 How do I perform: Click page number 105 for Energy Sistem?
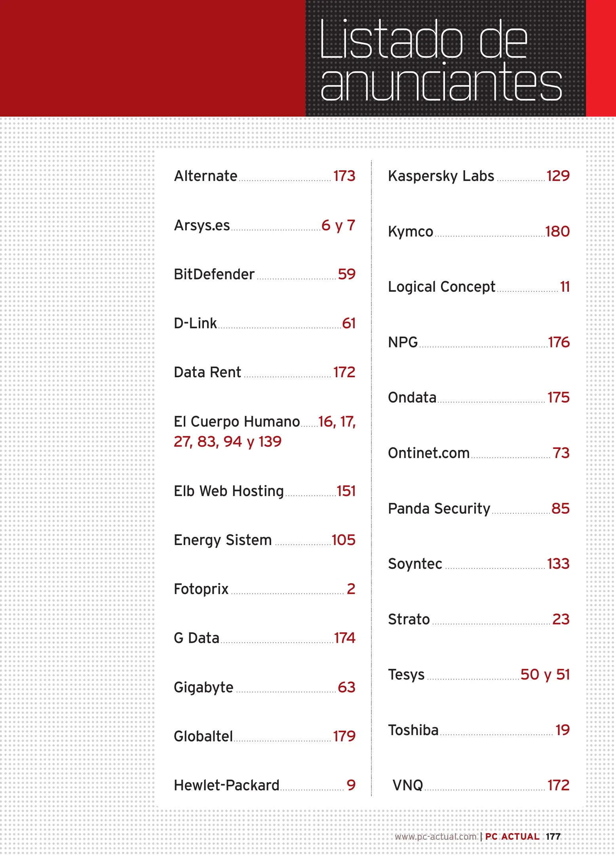343,540
